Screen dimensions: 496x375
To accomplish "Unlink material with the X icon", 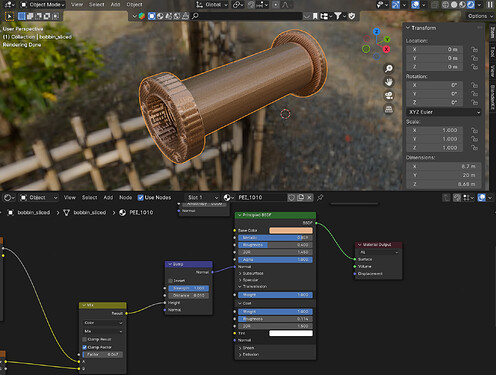I will tap(309, 198).
